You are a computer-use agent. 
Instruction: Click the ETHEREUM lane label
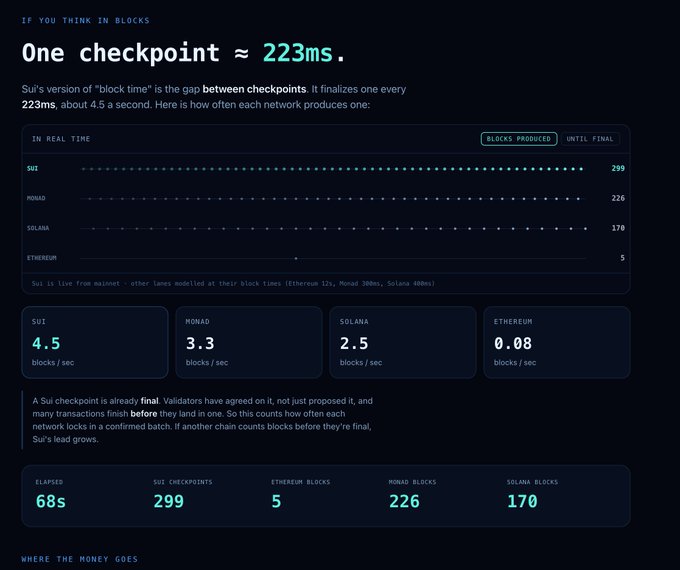(x=42, y=258)
